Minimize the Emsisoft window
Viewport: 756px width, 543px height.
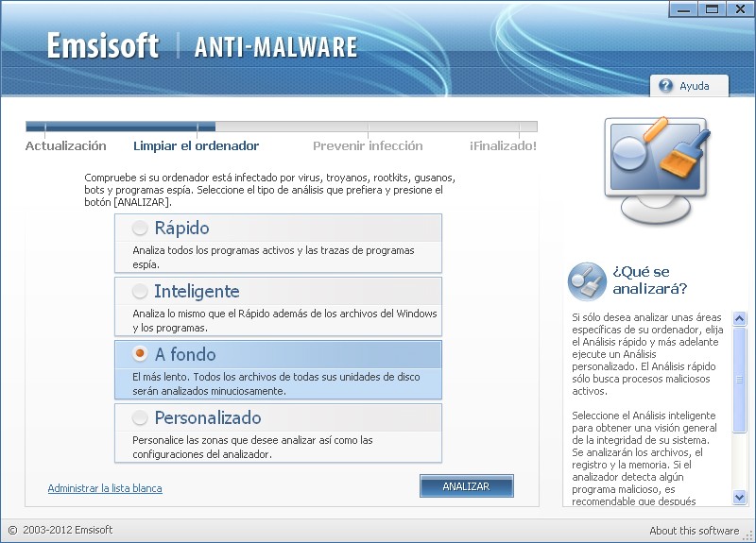coord(683,9)
